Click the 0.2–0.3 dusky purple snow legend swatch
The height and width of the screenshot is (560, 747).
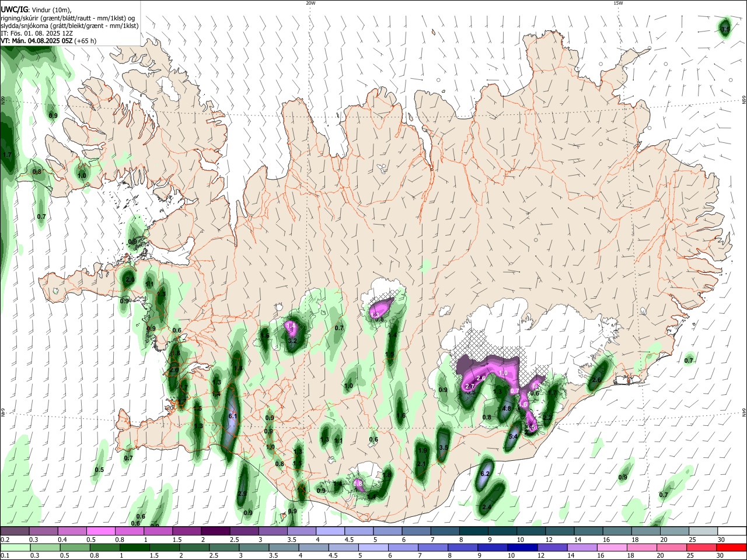[15, 531]
